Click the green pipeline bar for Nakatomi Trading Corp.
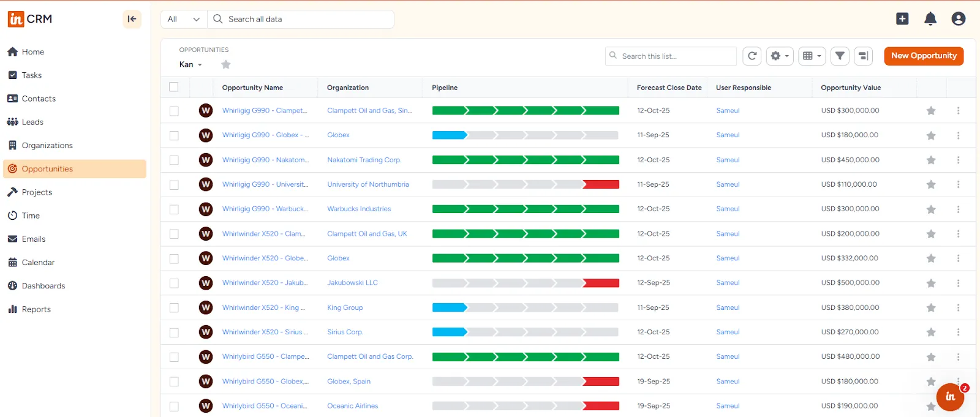This screenshot has height=417, width=980. click(x=526, y=160)
